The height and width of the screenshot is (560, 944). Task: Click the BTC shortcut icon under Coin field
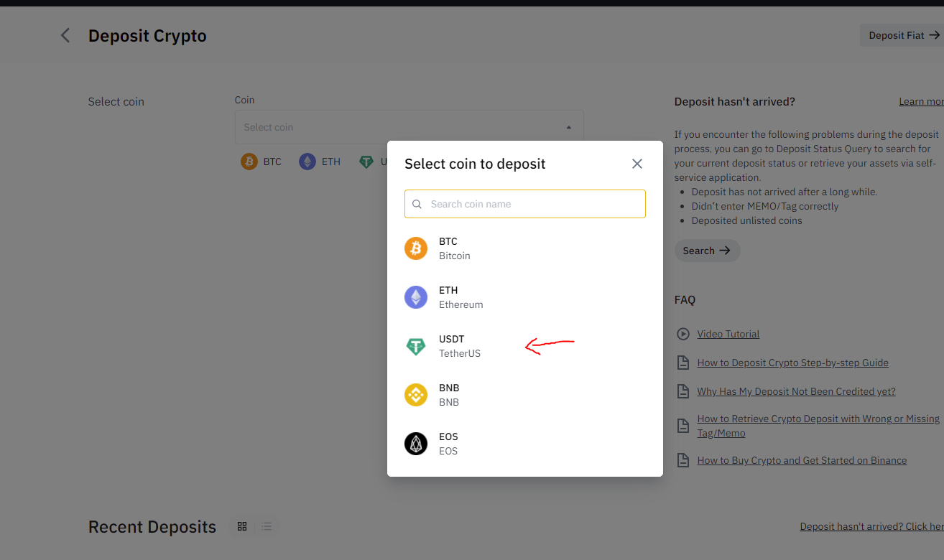[x=249, y=162]
